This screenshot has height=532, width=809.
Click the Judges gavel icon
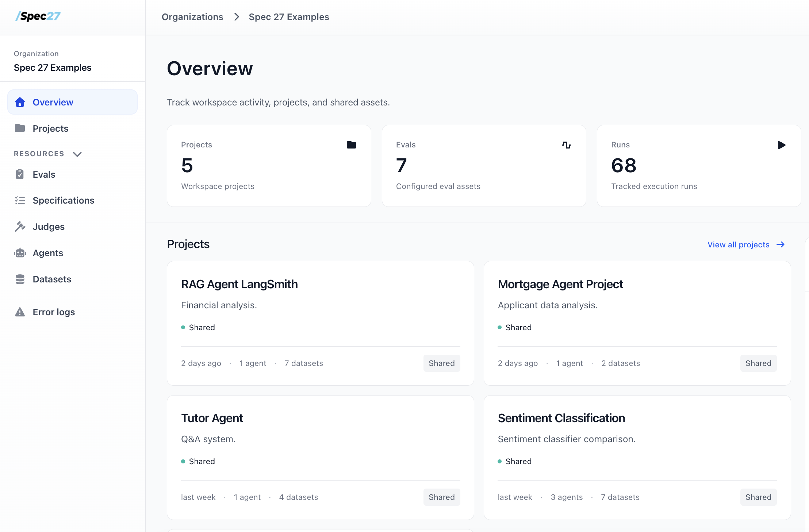[20, 227]
